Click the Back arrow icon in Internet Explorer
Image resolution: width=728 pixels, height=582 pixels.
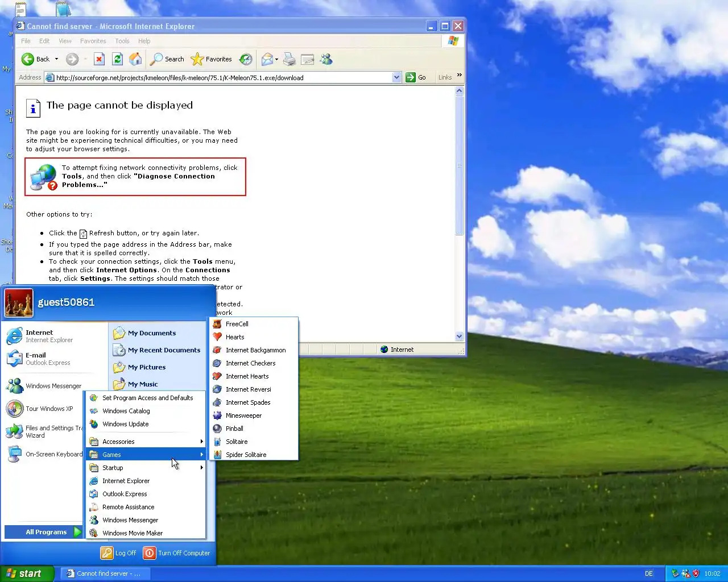click(27, 59)
